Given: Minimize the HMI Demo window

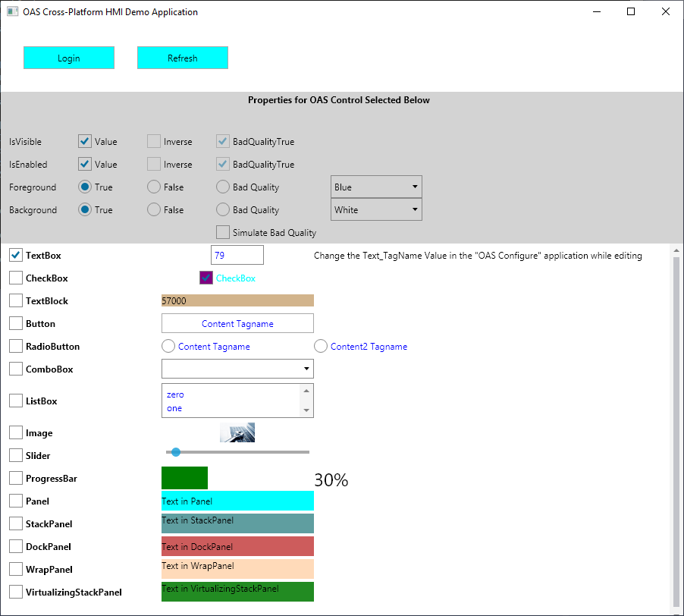Looking at the screenshot, I should click(x=597, y=12).
